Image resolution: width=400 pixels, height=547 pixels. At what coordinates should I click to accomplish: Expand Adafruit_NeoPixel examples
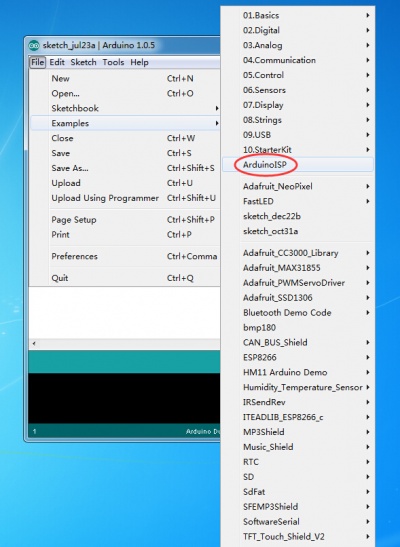(x=298, y=187)
